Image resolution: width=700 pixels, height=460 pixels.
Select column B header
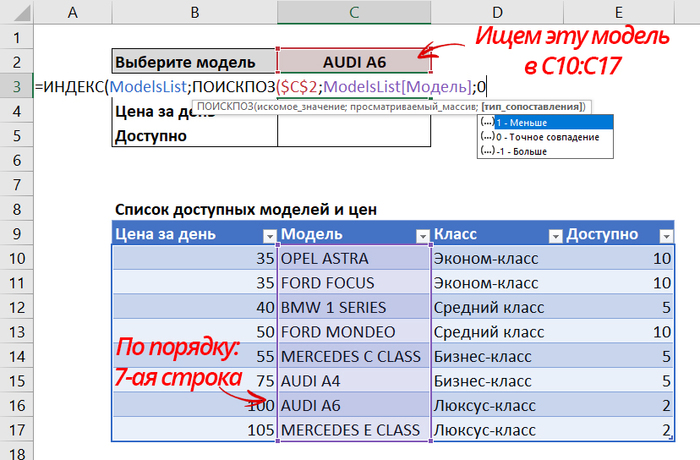[195, 12]
